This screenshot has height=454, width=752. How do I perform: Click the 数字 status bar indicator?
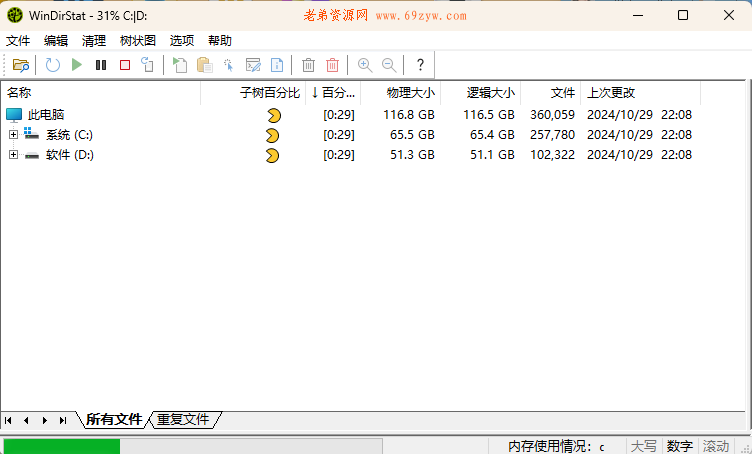click(680, 446)
